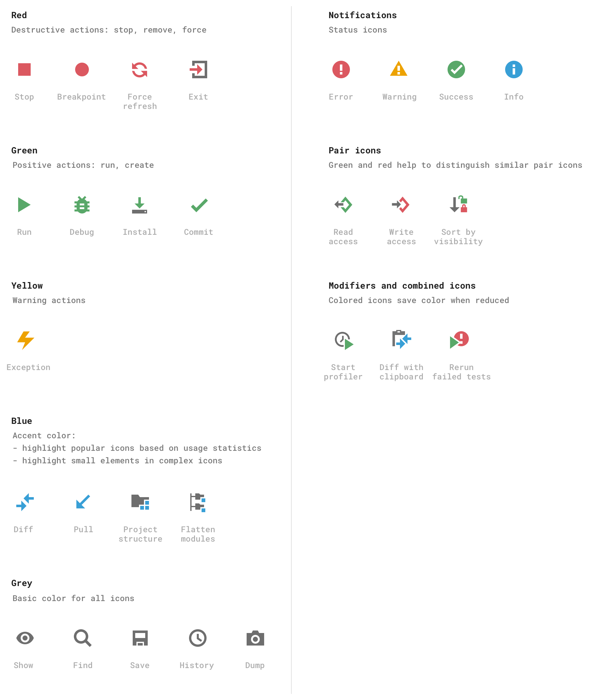Screen dimensions: 589x700
Task: Select the Info notification icon
Action: click(x=514, y=70)
